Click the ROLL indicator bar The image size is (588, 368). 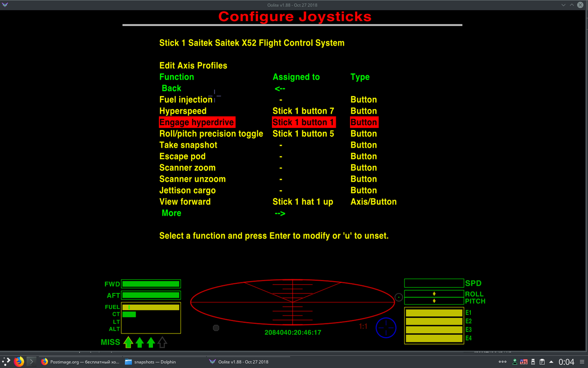[x=434, y=293]
